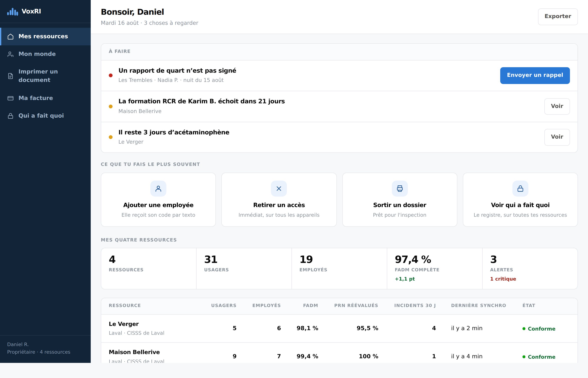Click Voir for the acétaminophène alert
The image size is (588, 378).
(x=557, y=137)
